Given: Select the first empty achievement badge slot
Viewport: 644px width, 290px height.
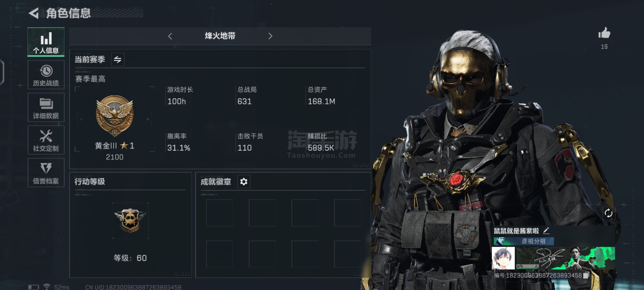Looking at the screenshot, I should pos(219,213).
